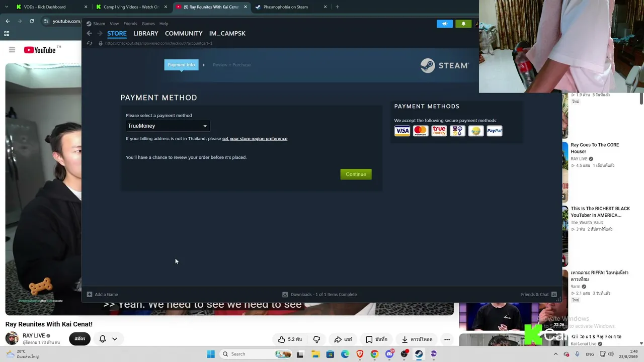This screenshot has width=644, height=362.
Task: Open a new browser tab
Action: point(337,7)
